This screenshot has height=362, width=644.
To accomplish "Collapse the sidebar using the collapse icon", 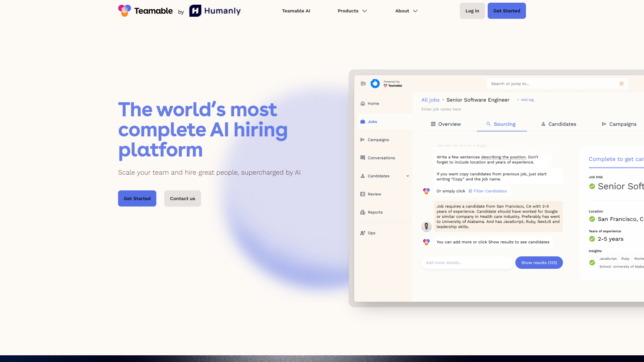I will (x=363, y=84).
